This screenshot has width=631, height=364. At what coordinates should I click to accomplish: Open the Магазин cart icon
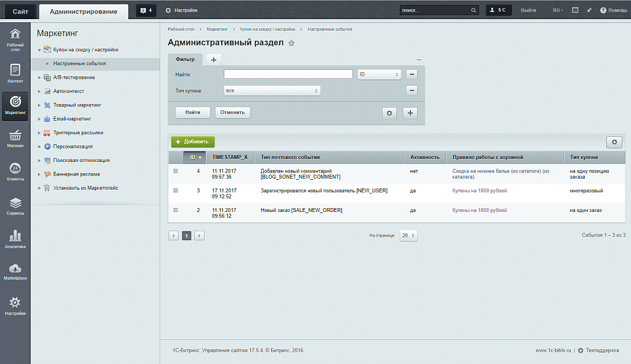pyautogui.click(x=15, y=138)
